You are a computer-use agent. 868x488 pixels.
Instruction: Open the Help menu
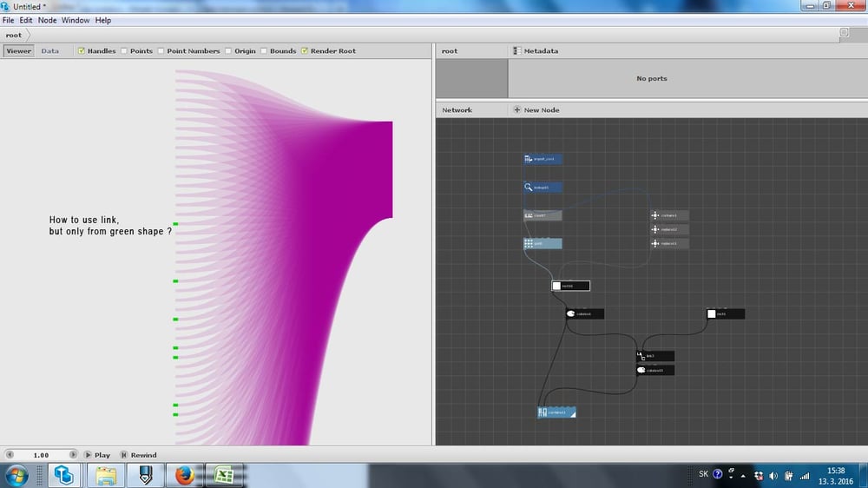(x=103, y=20)
